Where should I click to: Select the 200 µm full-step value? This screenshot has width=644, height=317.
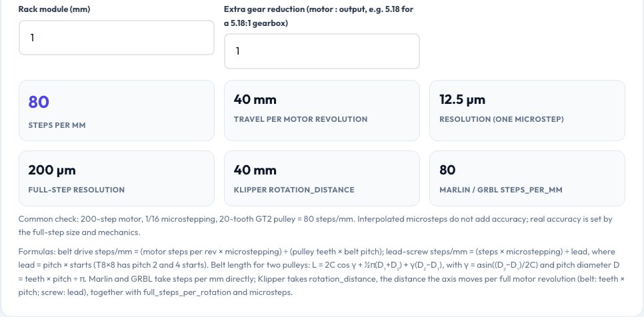tap(52, 170)
